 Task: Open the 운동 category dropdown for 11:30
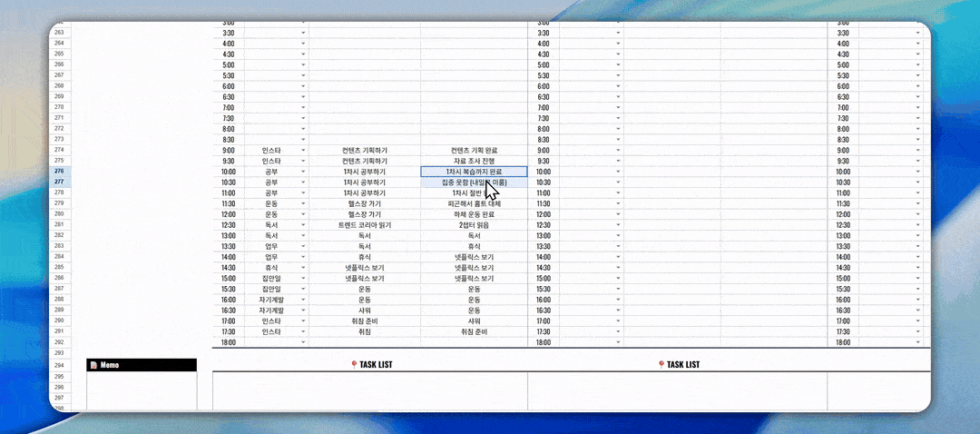303,204
